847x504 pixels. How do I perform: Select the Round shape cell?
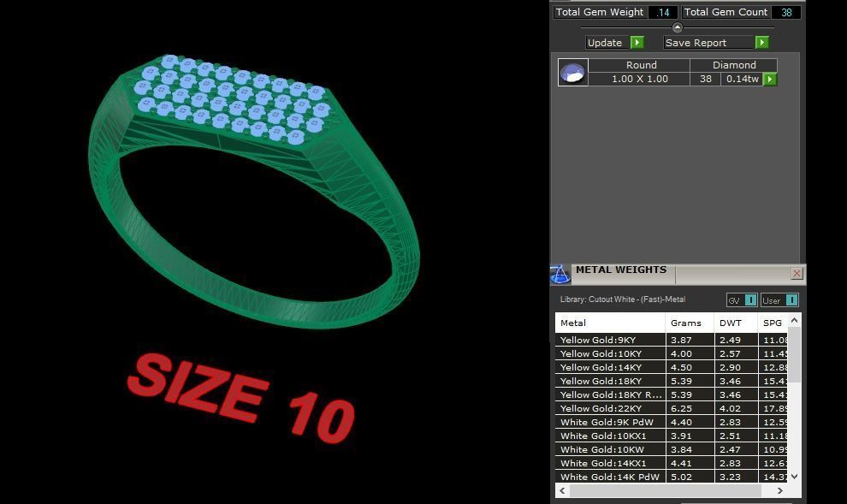639,65
